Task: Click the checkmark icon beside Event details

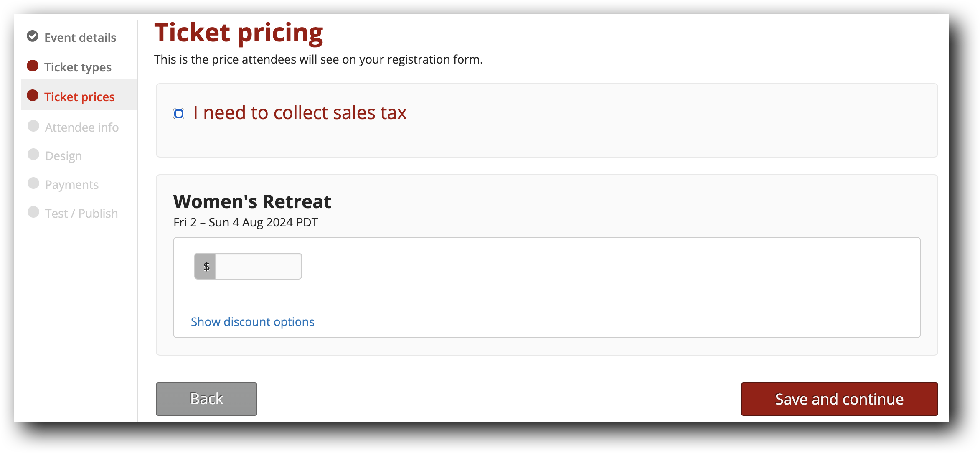Action: tap(33, 37)
